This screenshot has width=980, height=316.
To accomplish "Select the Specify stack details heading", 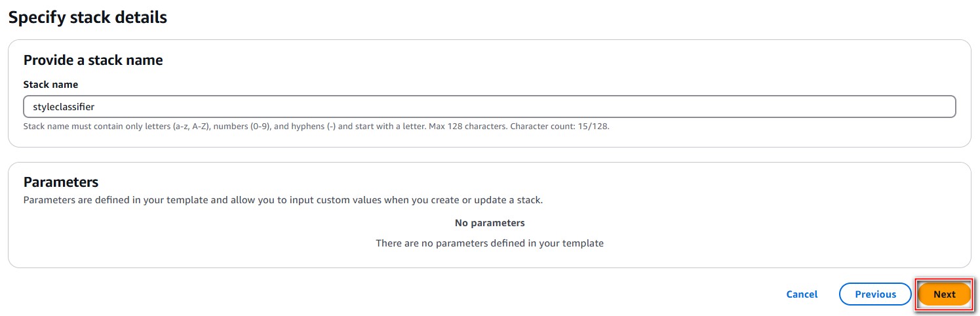I will pos(87,17).
